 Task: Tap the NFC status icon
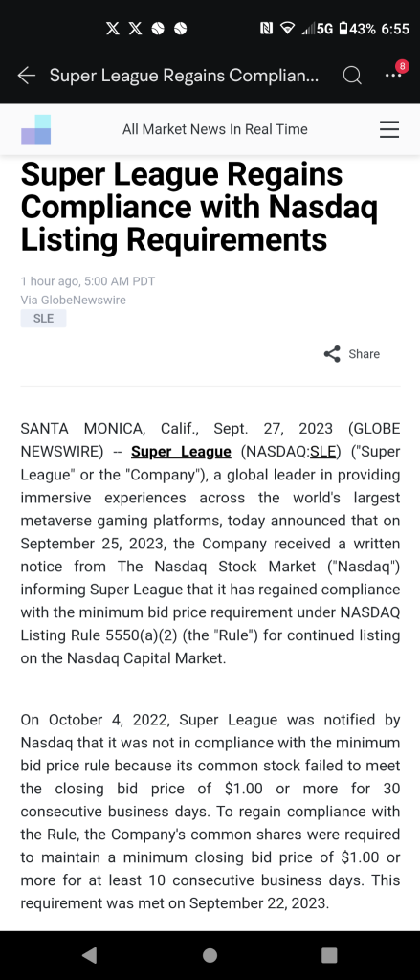[267, 29]
